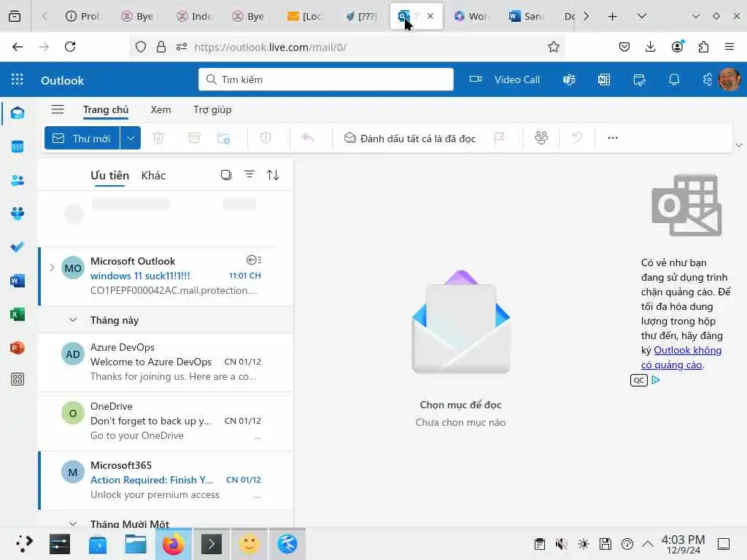Click the Reply arrow icon in toolbar
The width and height of the screenshot is (747, 560).
tap(309, 138)
